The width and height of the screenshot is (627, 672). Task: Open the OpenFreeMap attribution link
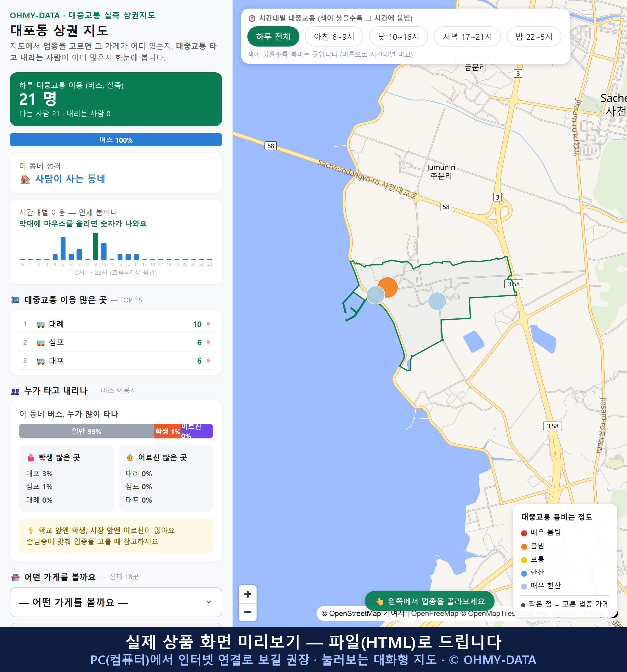point(434,613)
